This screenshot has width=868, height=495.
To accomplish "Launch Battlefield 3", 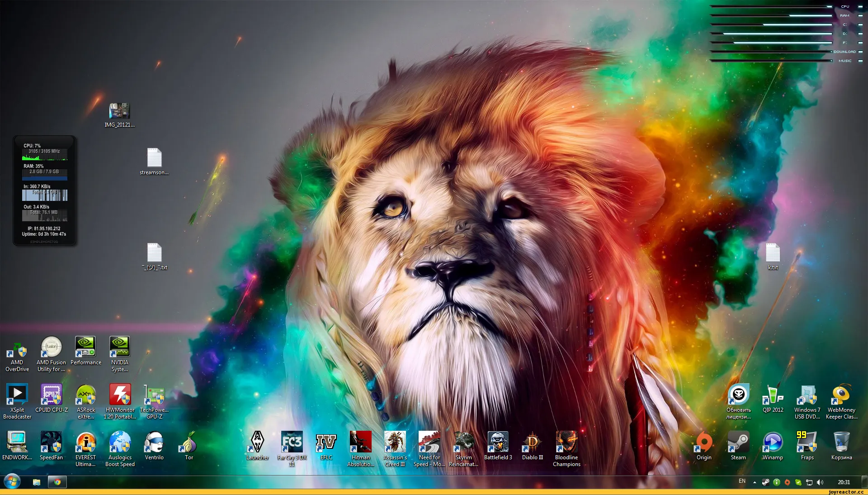I will pos(498,446).
